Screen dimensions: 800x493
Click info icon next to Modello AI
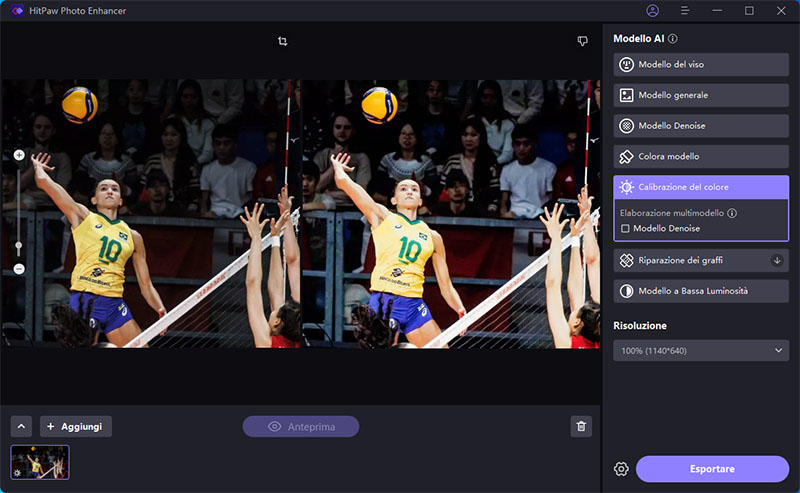(x=673, y=39)
